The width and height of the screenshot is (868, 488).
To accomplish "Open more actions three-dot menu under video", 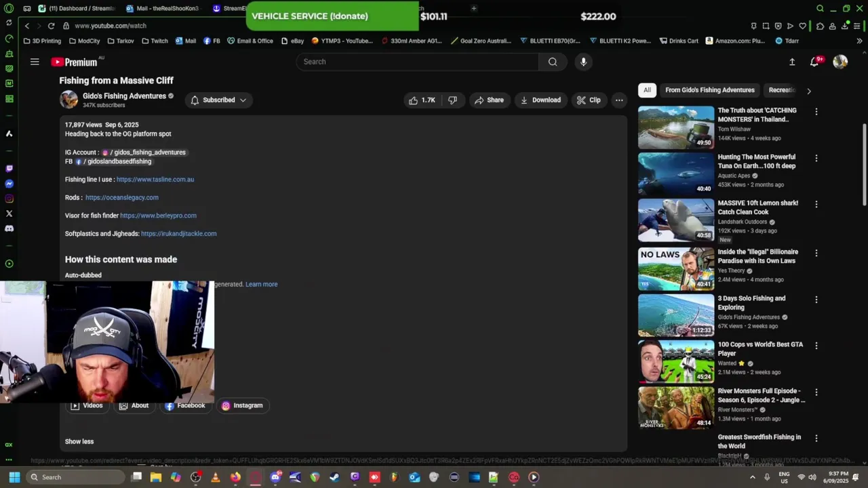I will click(x=619, y=100).
